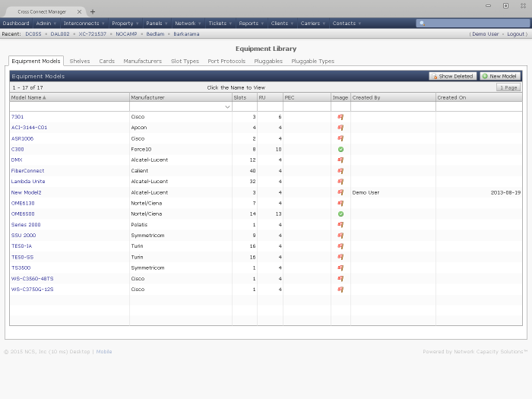Click the thumbs-down image icon for 7301
The height and width of the screenshot is (399, 532).
coord(340,117)
